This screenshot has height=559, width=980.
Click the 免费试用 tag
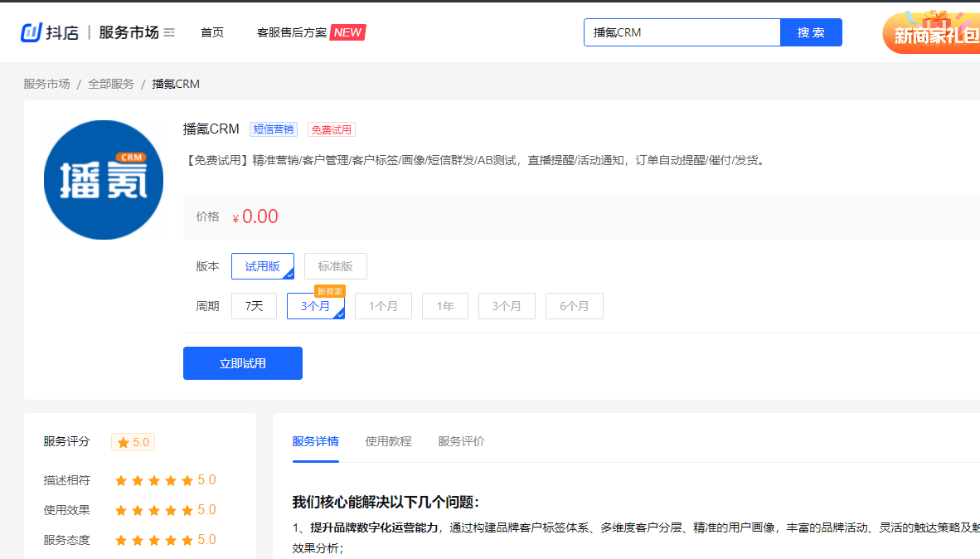tap(332, 129)
